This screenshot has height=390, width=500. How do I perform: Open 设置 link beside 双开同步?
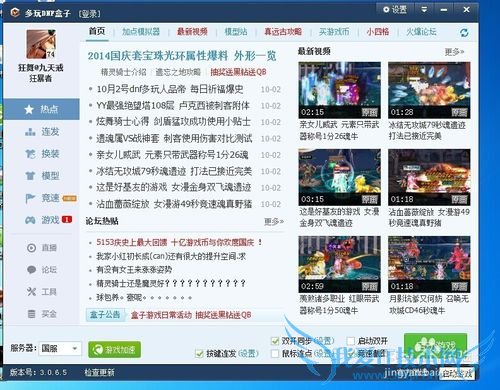pyautogui.click(x=324, y=341)
